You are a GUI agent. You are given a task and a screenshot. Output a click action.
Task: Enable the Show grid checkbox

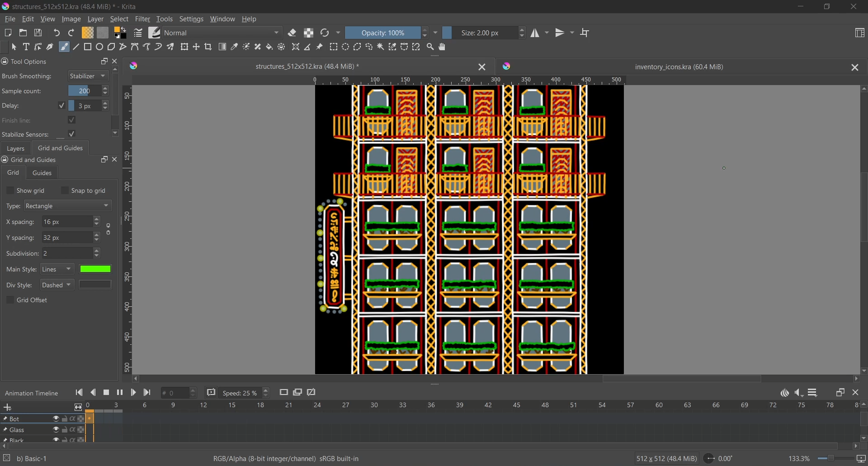[10, 191]
